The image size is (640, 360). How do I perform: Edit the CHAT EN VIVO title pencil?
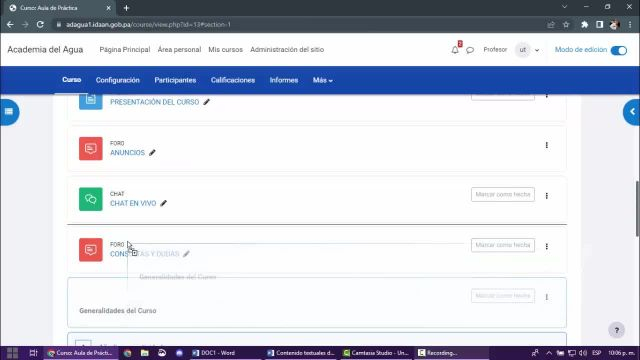point(164,203)
